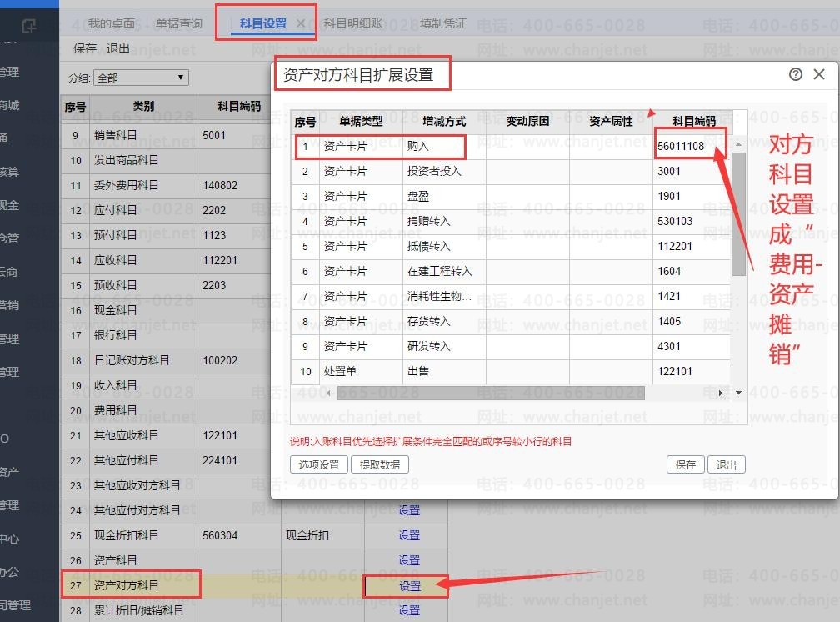The width and height of the screenshot is (840, 622).
Task: Click the table scroll-down arrow
Action: click(738, 393)
